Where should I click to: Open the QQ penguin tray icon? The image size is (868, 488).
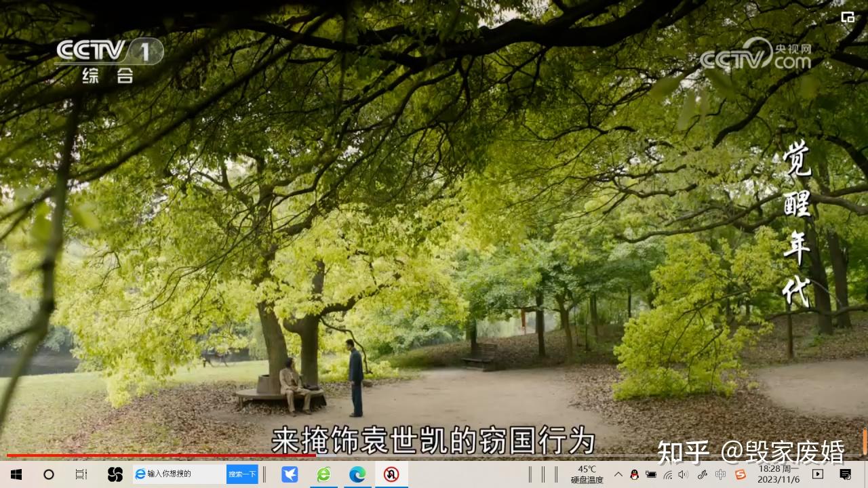point(635,474)
